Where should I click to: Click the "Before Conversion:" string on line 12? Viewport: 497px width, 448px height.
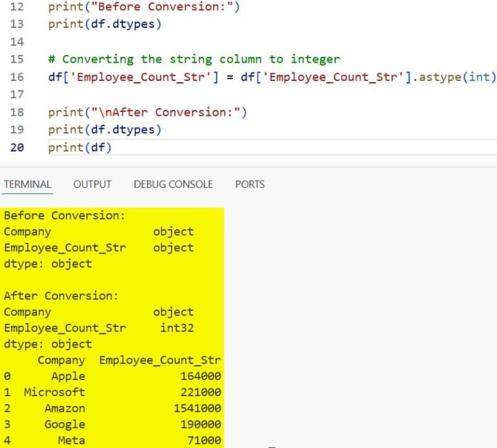[162, 6]
